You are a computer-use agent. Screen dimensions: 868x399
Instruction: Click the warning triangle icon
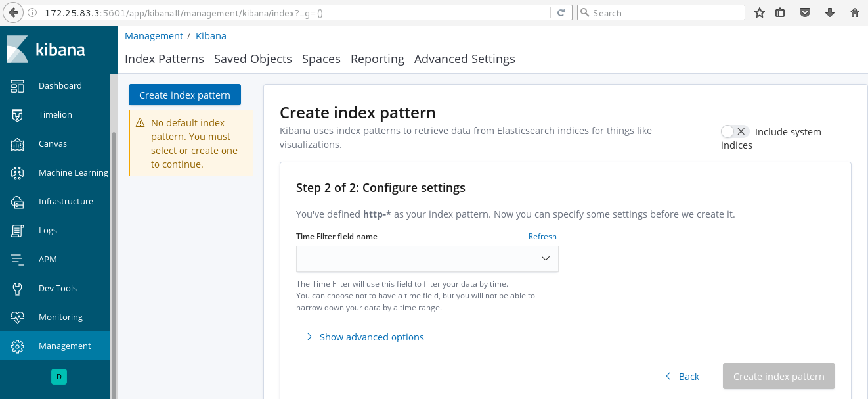coord(140,123)
